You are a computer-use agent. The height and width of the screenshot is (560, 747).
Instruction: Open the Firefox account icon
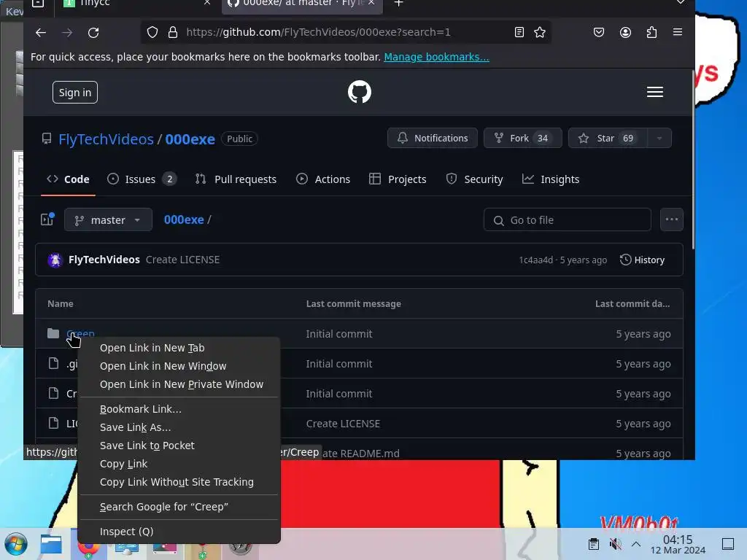pyautogui.click(x=625, y=32)
